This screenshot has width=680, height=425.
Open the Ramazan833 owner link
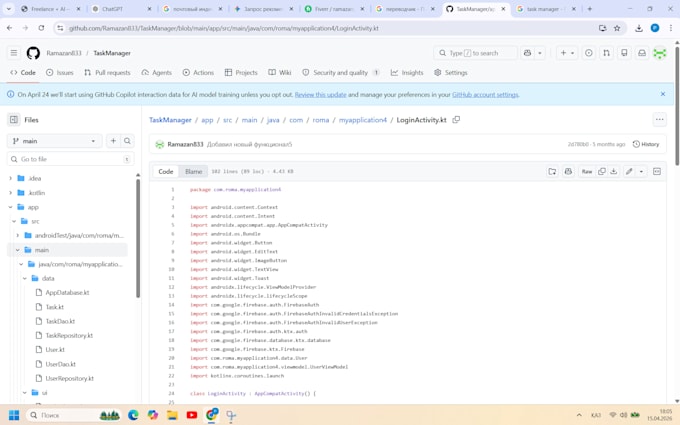click(64, 53)
